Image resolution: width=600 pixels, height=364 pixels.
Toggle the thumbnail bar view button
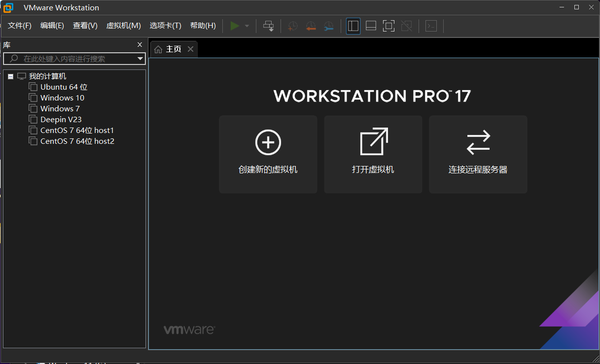[371, 26]
